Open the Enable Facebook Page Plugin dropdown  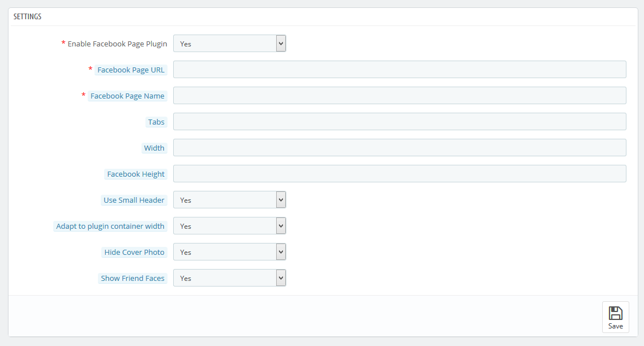click(229, 44)
